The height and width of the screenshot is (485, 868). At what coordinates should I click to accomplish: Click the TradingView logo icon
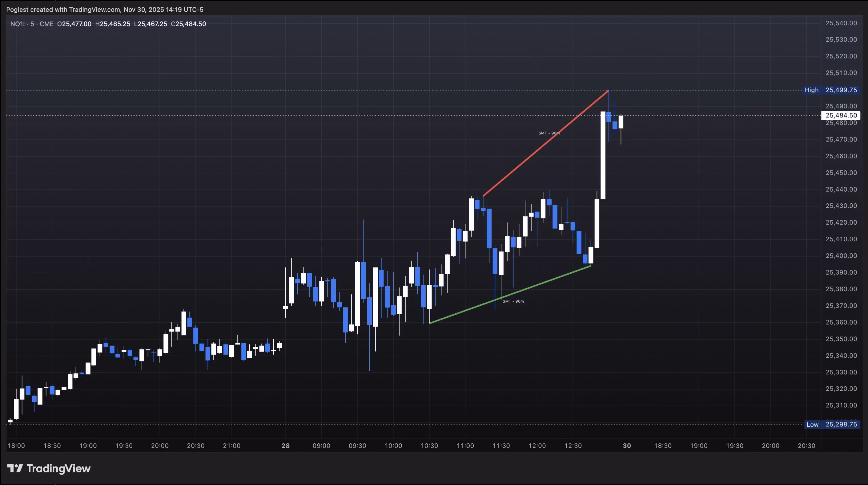coord(15,468)
